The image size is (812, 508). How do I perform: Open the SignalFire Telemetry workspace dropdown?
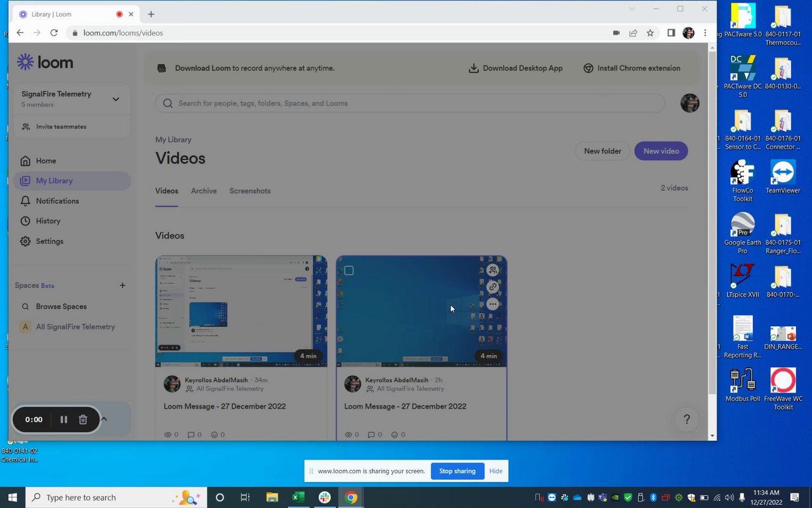coord(115,99)
